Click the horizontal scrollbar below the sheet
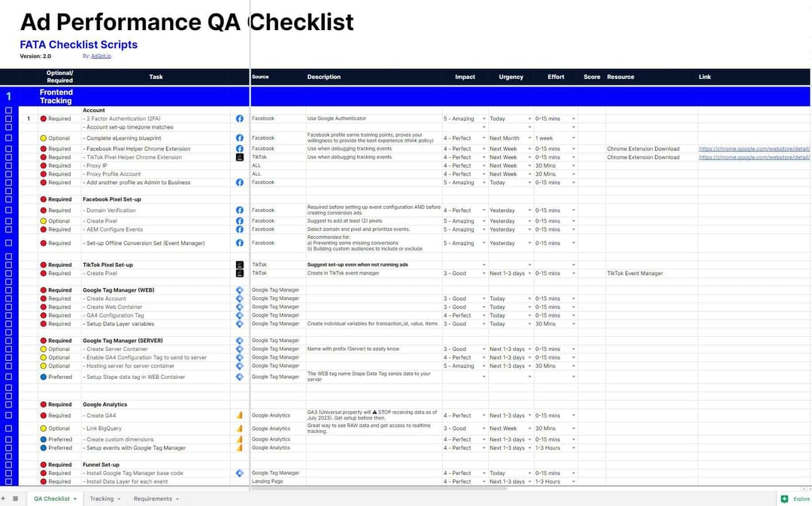The image size is (812, 506). pos(378,488)
